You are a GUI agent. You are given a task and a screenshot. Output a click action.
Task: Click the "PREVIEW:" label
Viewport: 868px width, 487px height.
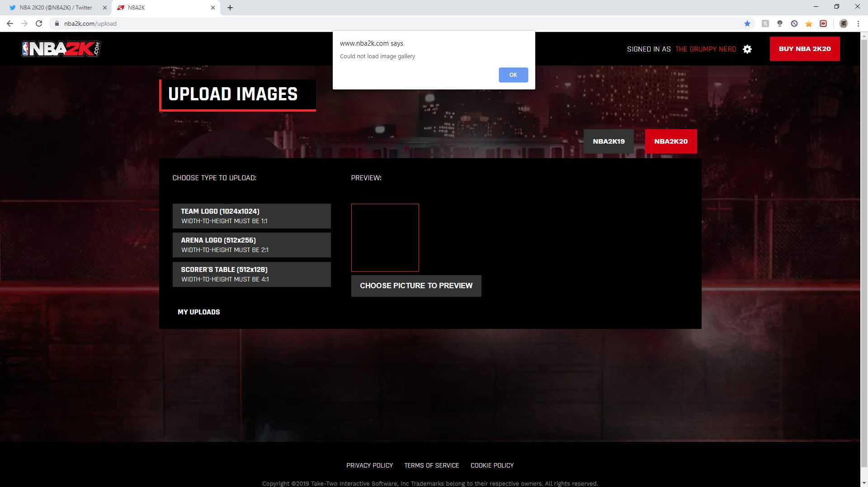coord(366,178)
